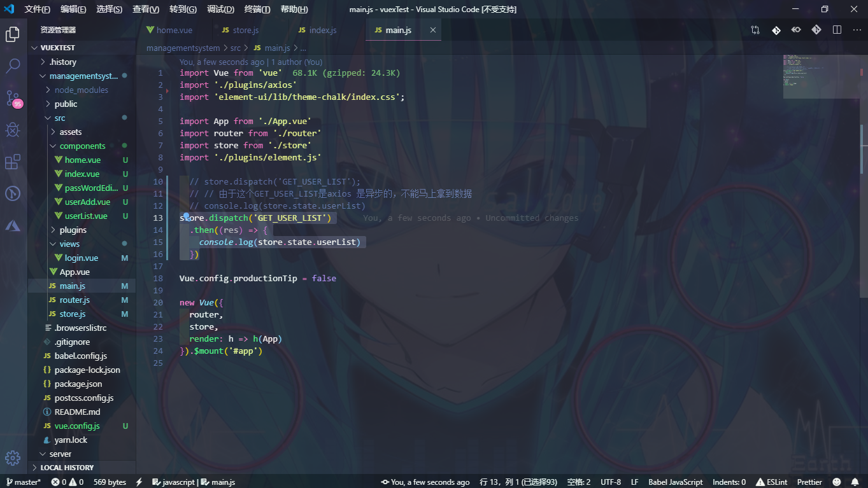Open the Azure view in the activity bar
Screen dimensions: 868x488
[13, 225]
